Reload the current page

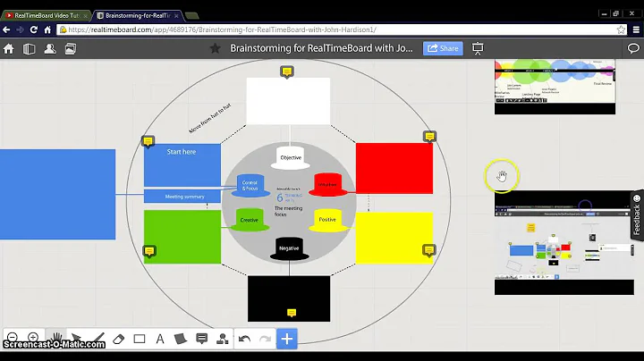pos(34,29)
